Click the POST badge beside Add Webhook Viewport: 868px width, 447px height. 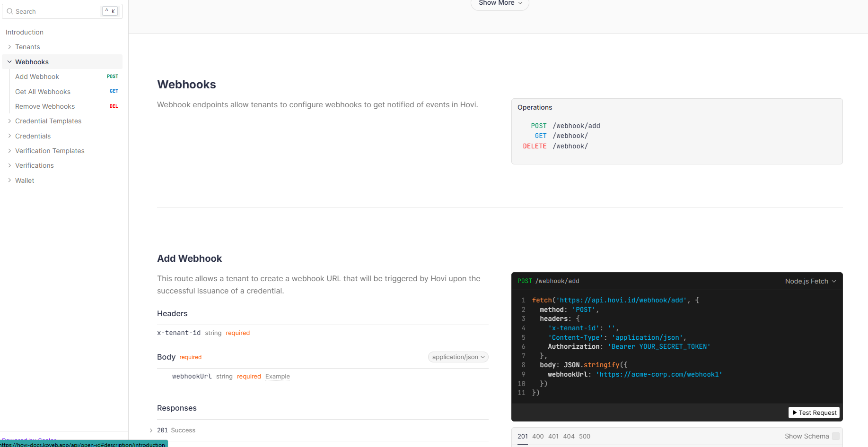pyautogui.click(x=113, y=77)
